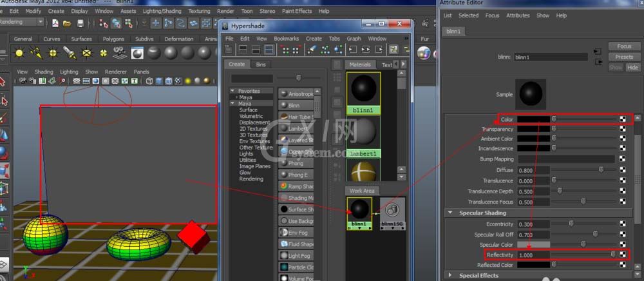The width and height of the screenshot is (644, 281).
Task: Click the checker map button for Ambient Color
Action: coord(623,139)
